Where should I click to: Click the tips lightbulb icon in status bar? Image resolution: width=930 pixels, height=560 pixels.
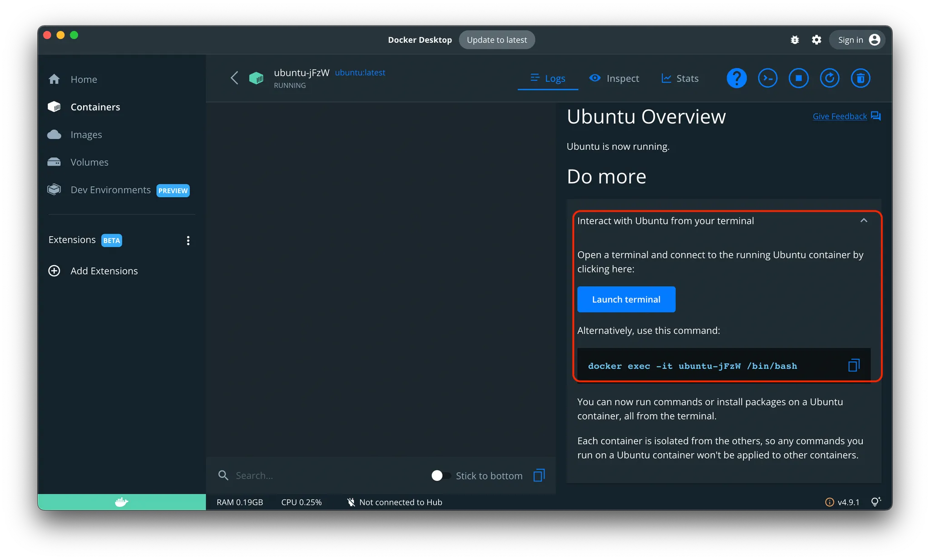point(876,501)
